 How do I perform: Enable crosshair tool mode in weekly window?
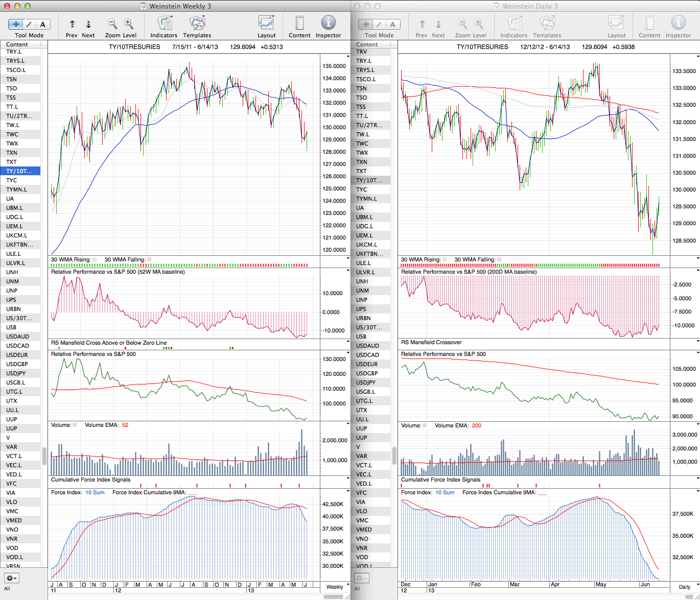click(x=16, y=24)
